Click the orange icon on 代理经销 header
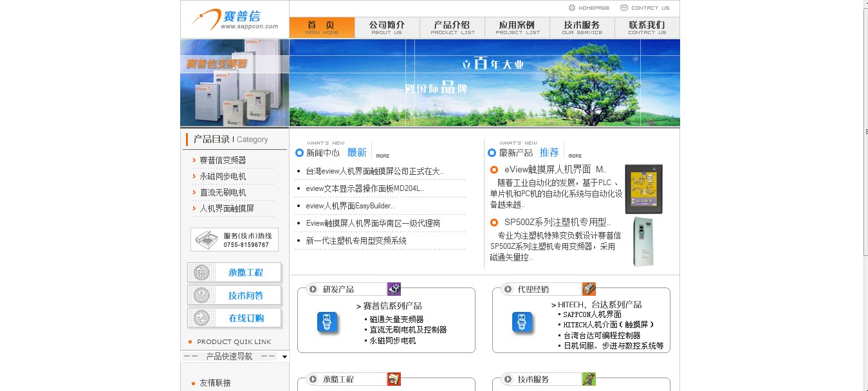868x391 pixels. [x=589, y=289]
